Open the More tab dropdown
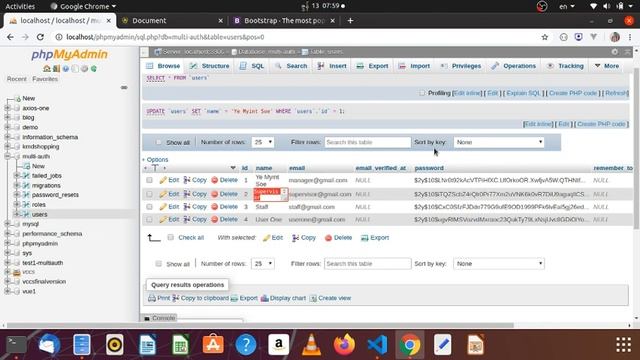This screenshot has height=360, width=640. (x=607, y=66)
